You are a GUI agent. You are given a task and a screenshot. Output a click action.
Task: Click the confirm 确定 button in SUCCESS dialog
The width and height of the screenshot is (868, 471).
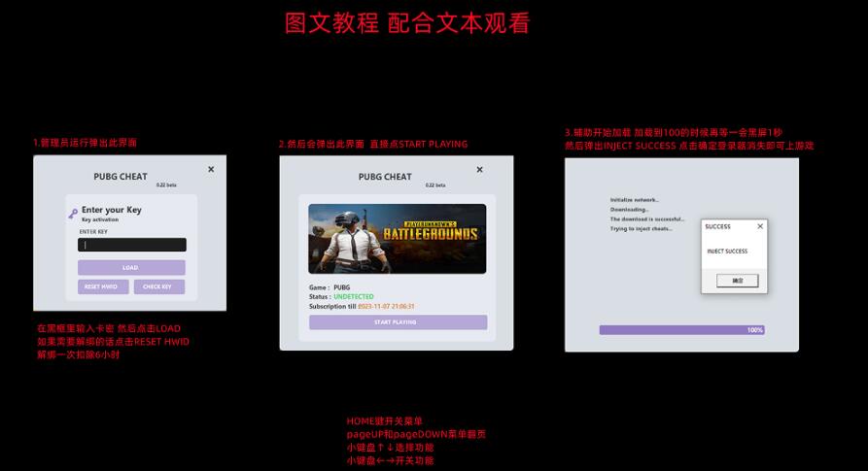[x=738, y=281]
